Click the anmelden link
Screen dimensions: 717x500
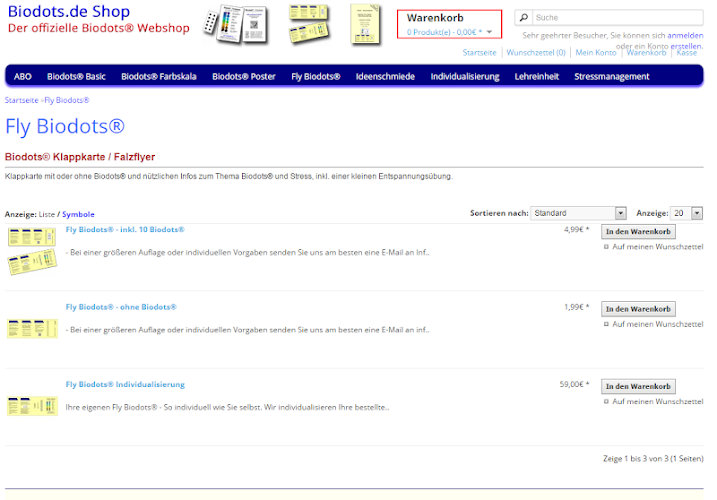point(685,35)
